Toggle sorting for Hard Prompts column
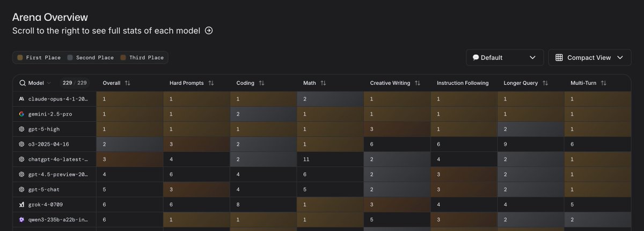 click(x=211, y=83)
